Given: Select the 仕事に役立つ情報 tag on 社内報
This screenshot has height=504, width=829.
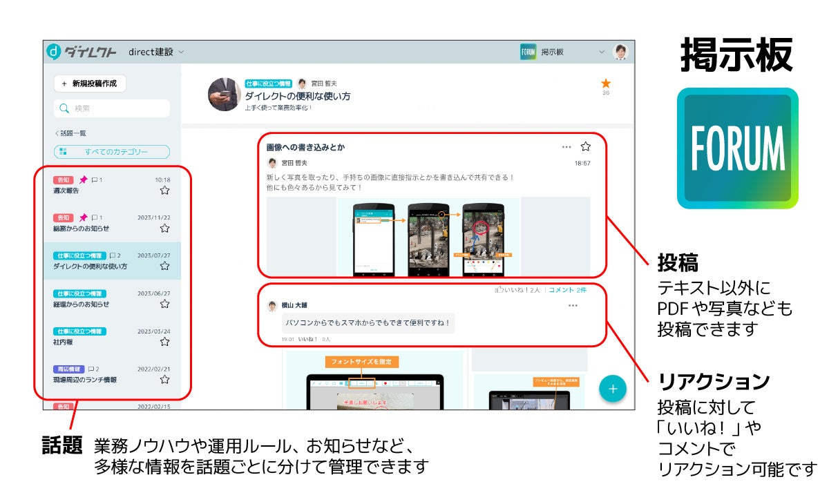Looking at the screenshot, I should 79,331.
